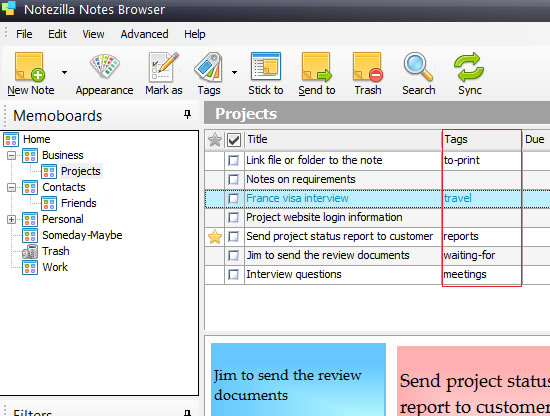Click the Trash bin icon in tree

[30, 251]
